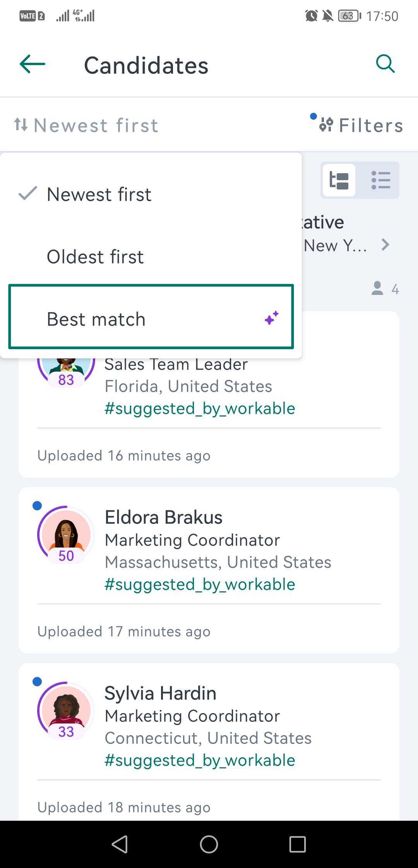Tap the back arrow icon
Viewport: 418px width, 868px height.
pyautogui.click(x=33, y=64)
